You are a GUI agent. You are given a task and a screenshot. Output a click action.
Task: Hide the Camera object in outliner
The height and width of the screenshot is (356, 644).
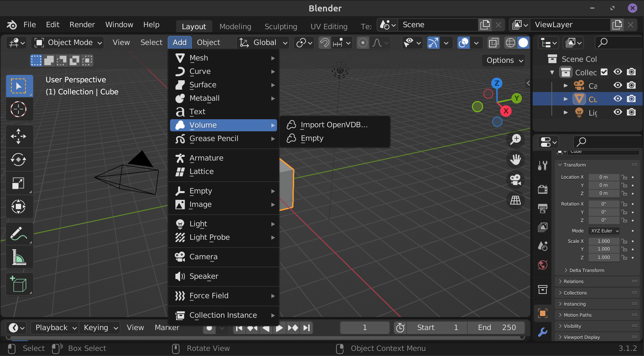pyautogui.click(x=618, y=85)
